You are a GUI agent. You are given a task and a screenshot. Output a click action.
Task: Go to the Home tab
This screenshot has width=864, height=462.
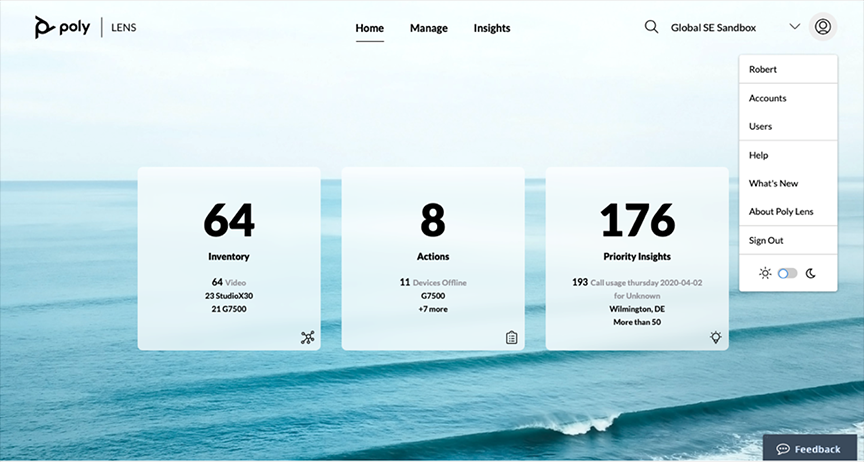tap(369, 28)
